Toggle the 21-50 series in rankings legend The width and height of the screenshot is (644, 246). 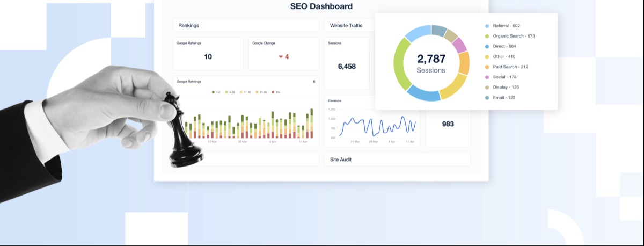261,92
